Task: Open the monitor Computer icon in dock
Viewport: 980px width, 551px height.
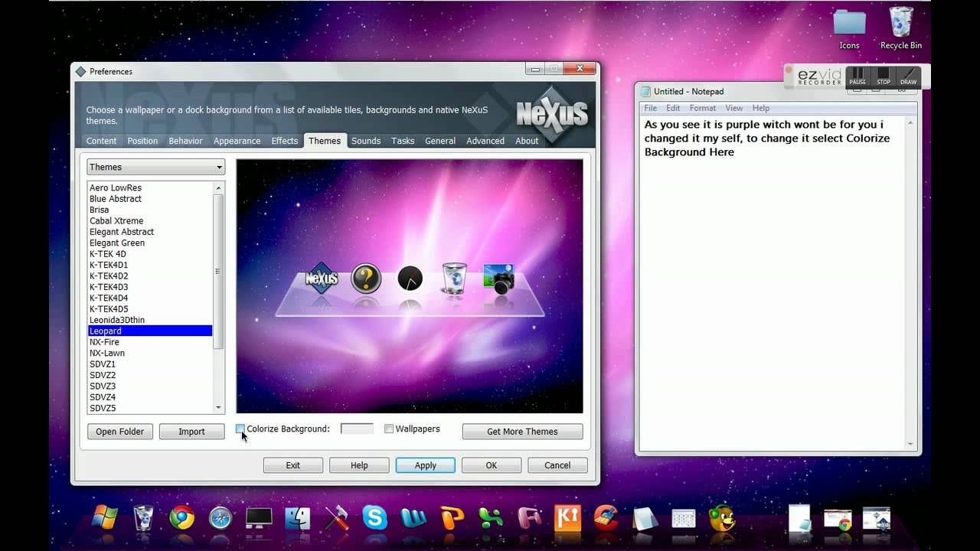Action: (259, 518)
